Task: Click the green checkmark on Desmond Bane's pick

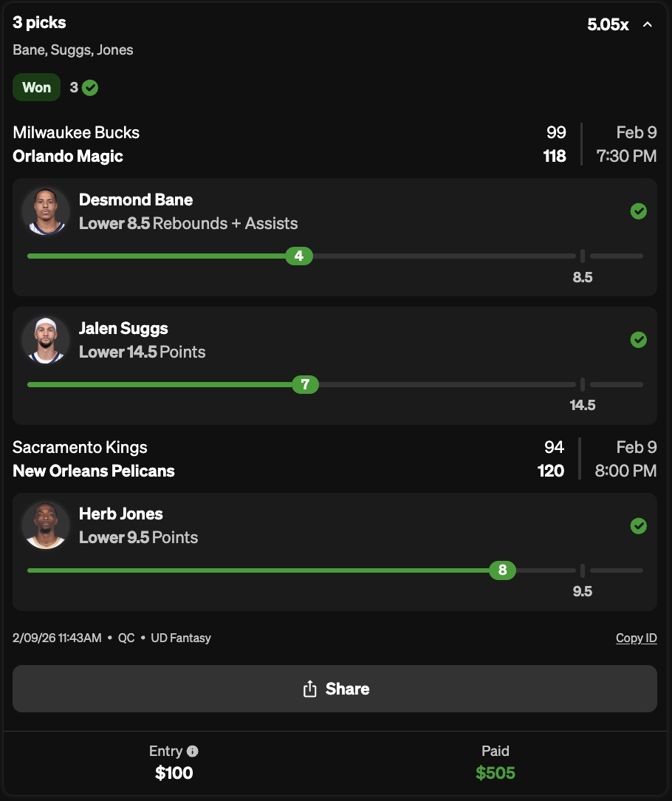Action: click(x=639, y=212)
